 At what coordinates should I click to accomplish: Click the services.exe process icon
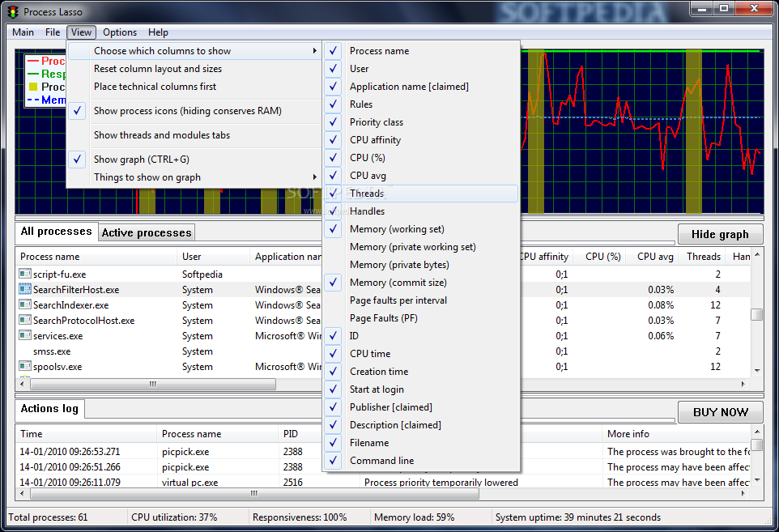[25, 336]
